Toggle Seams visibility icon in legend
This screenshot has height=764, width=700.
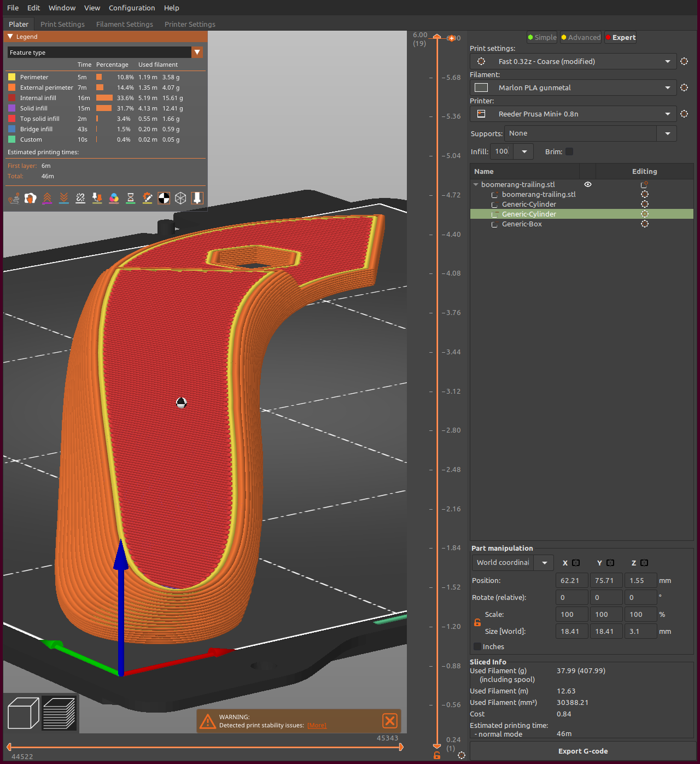(x=80, y=198)
